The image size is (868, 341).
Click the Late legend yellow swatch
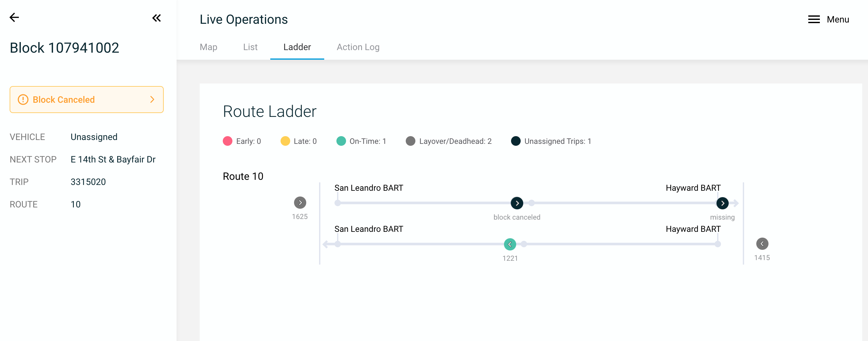click(x=285, y=141)
